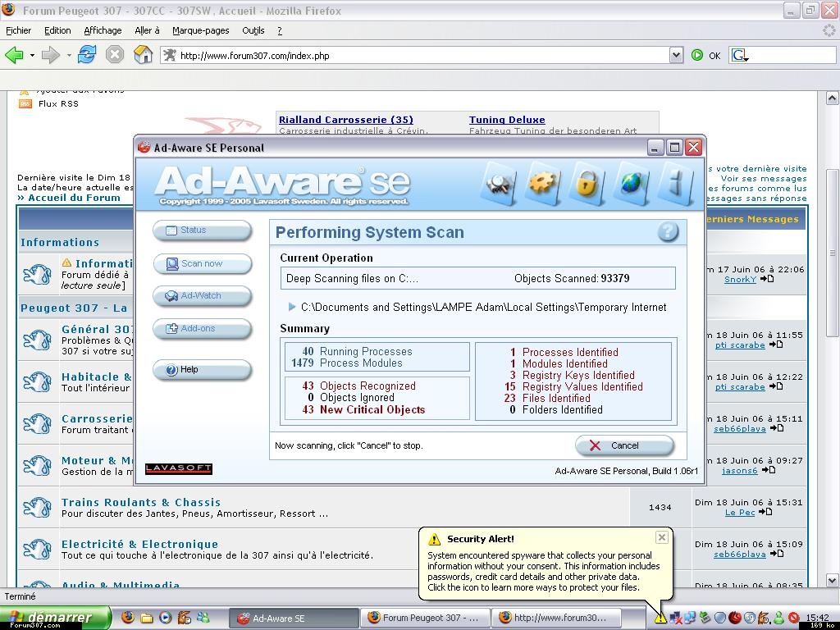The image size is (840, 630).
Task: Launch WebUpdate via the globe icon in Ad-Aware
Action: [x=631, y=185]
